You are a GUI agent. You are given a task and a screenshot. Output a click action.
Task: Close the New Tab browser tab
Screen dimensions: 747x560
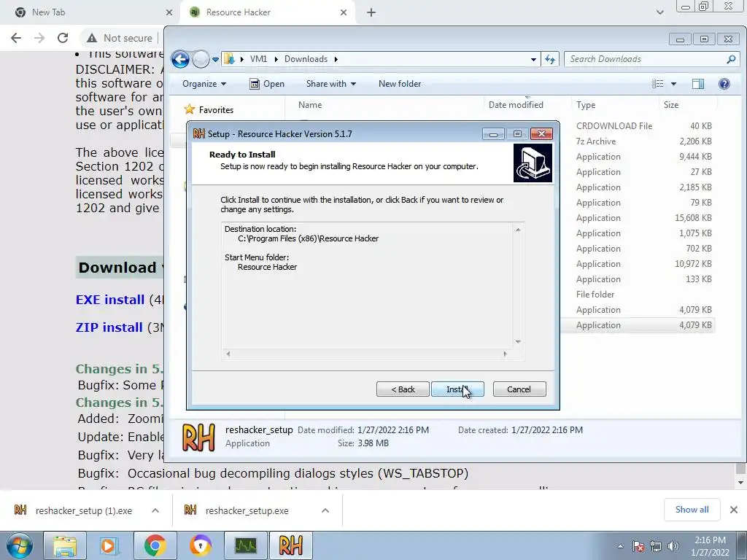click(x=169, y=13)
